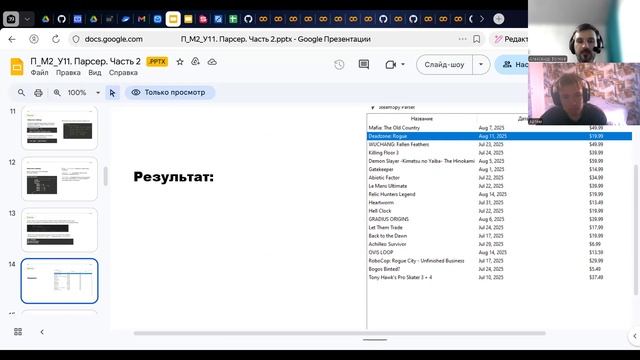The height and width of the screenshot is (360, 640).
Task: Open version history clock icon
Action: coord(339,64)
